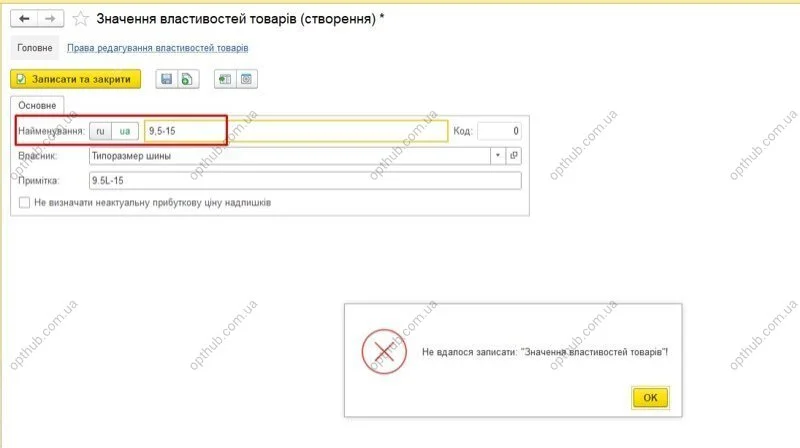Click the 'Код' input field
800x448 pixels.
[499, 131]
